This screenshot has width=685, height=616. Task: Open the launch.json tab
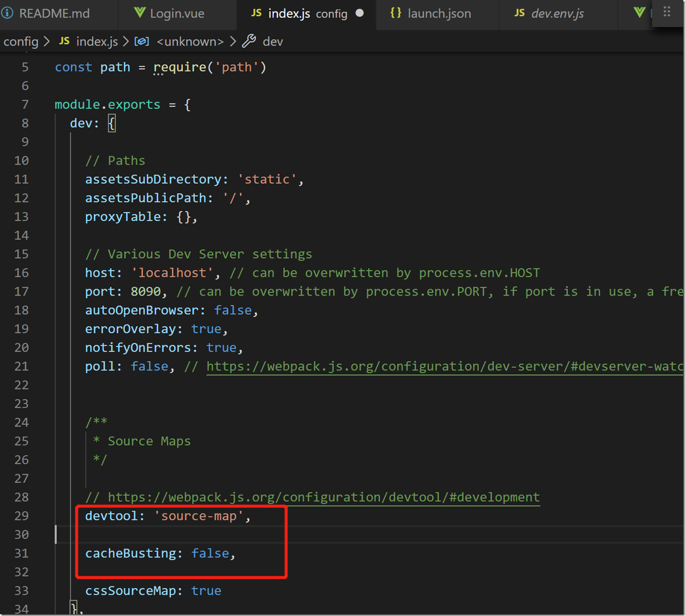(439, 14)
